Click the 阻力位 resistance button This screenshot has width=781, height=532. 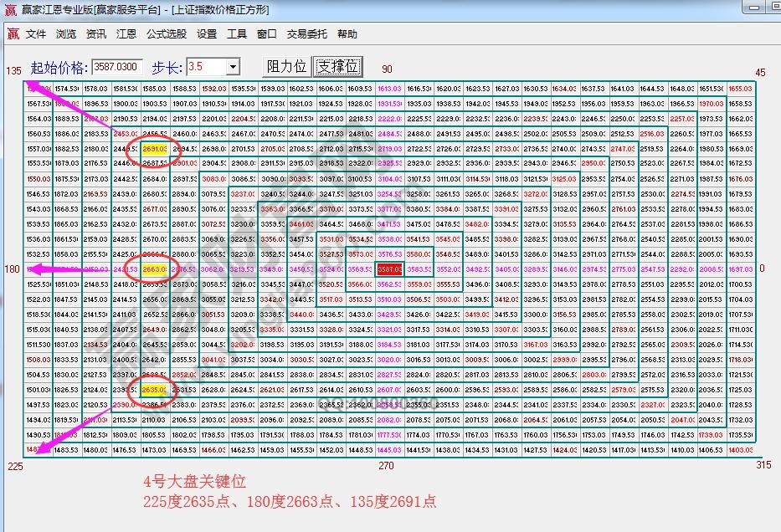point(286,67)
